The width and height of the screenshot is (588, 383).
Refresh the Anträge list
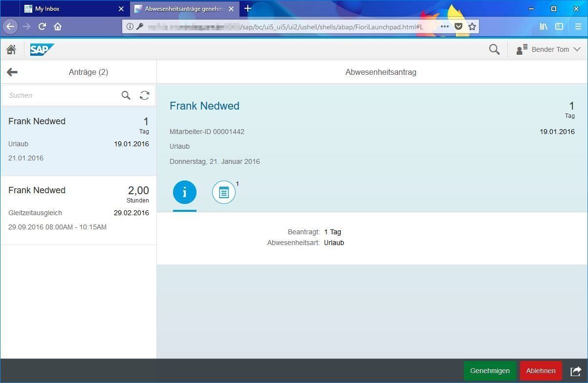tap(144, 95)
